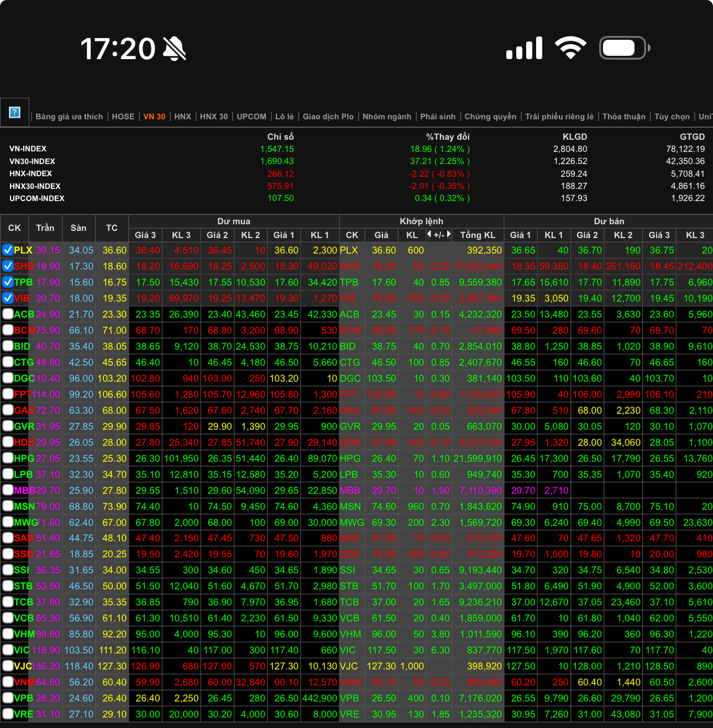Tap the cellular signal bars icon

click(x=524, y=48)
